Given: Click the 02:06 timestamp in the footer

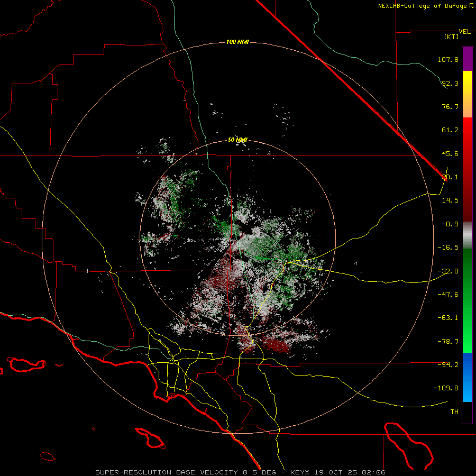Looking at the screenshot, I should coord(374,472).
